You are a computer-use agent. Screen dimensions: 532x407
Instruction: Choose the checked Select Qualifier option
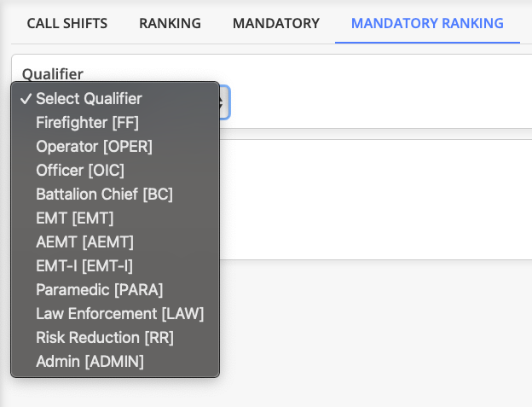pyautogui.click(x=89, y=99)
